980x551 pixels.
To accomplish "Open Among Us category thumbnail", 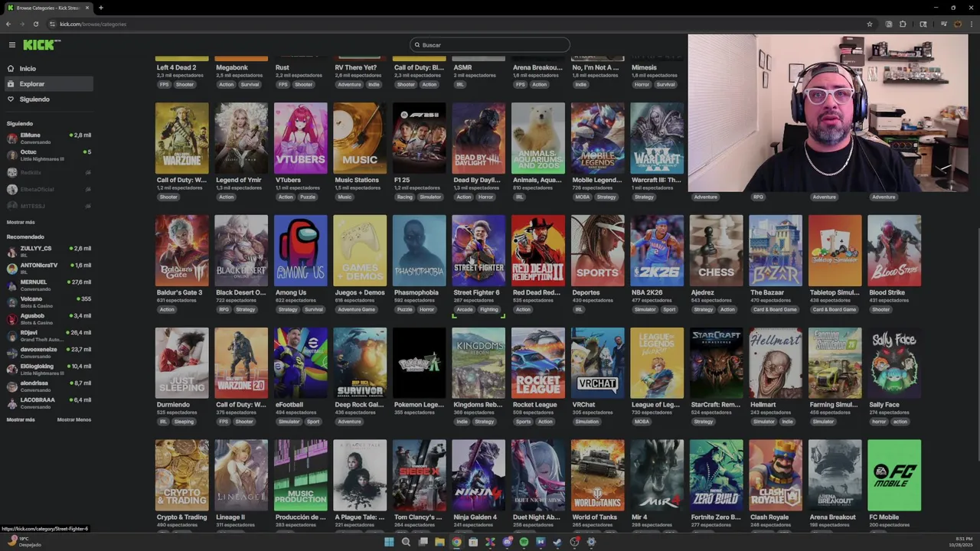I will [300, 250].
